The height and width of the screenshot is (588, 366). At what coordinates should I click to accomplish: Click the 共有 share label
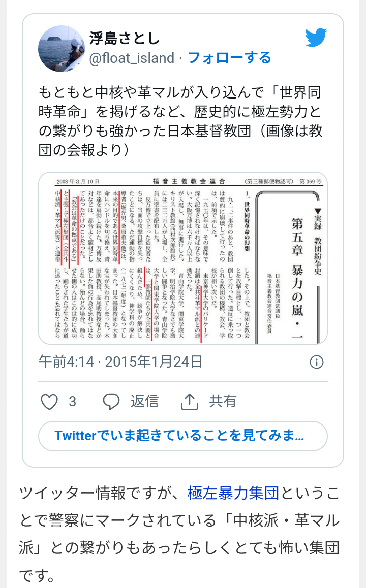point(223,401)
